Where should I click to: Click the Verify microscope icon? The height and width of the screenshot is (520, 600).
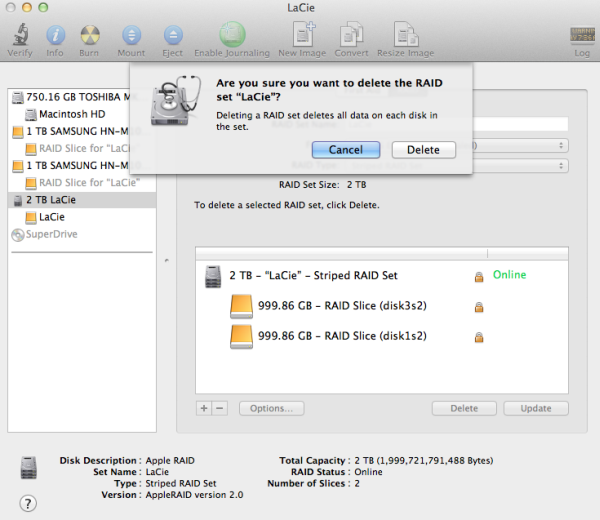(20, 35)
